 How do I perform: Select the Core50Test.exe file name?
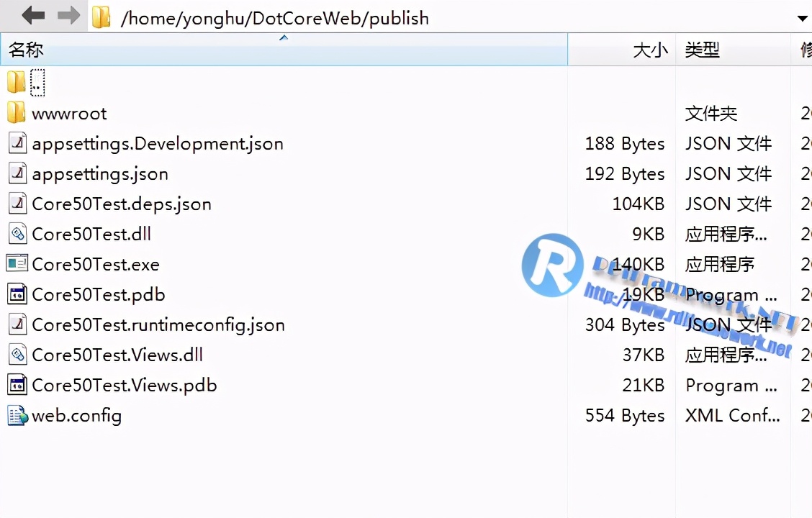(95, 265)
